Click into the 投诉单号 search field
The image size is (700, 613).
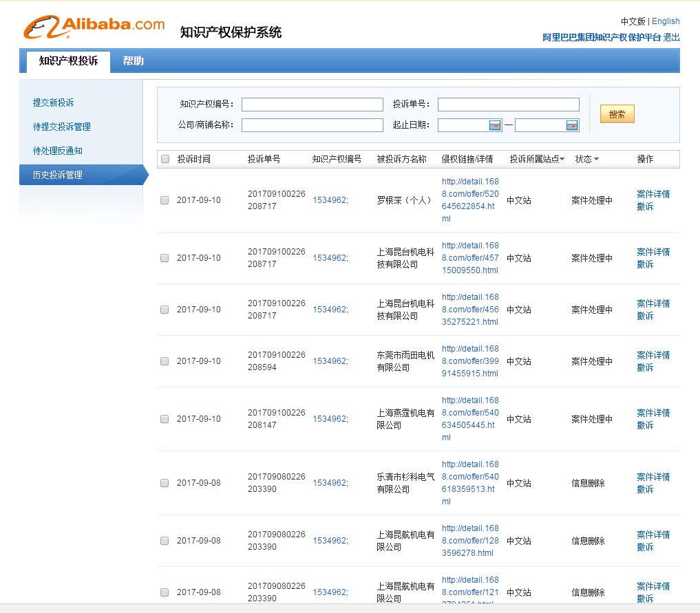[x=508, y=105]
